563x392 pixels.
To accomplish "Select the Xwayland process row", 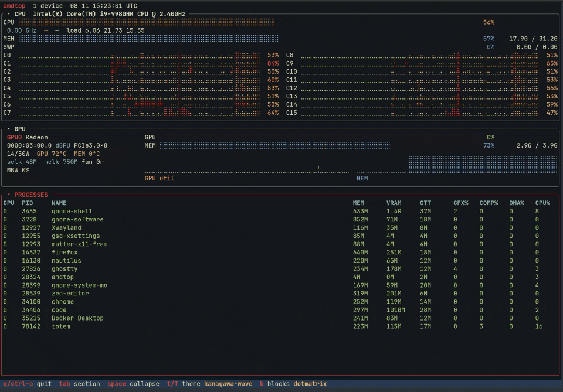I will click(281, 228).
